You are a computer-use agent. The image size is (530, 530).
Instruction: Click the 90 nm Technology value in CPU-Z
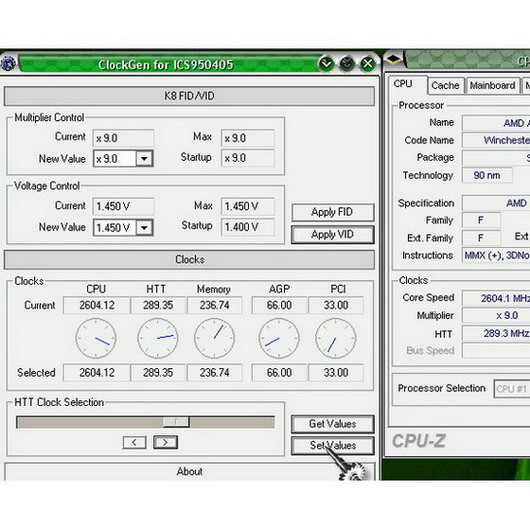point(487,175)
